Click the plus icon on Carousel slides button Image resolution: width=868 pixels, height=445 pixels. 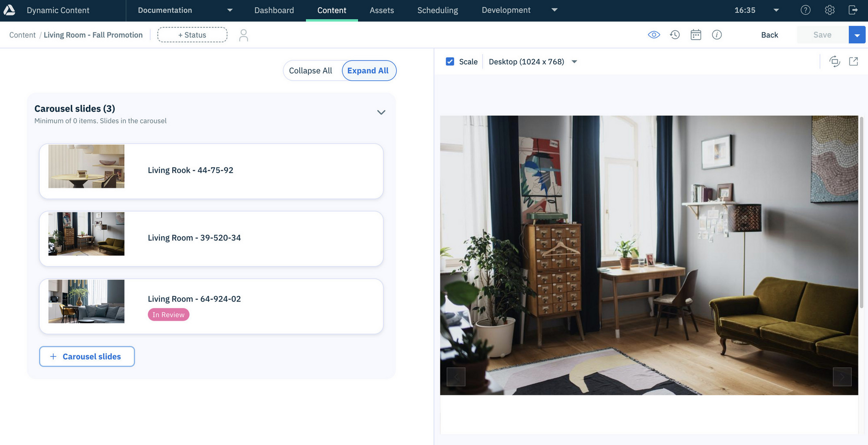(53, 356)
